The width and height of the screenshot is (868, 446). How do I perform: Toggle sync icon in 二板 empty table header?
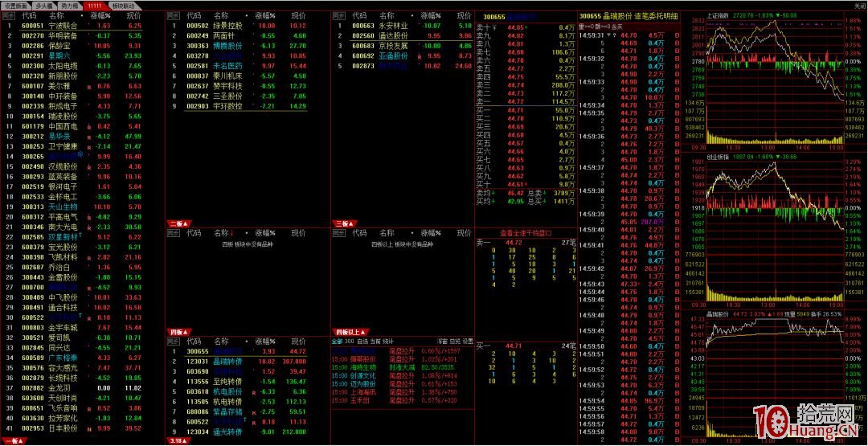(x=174, y=233)
